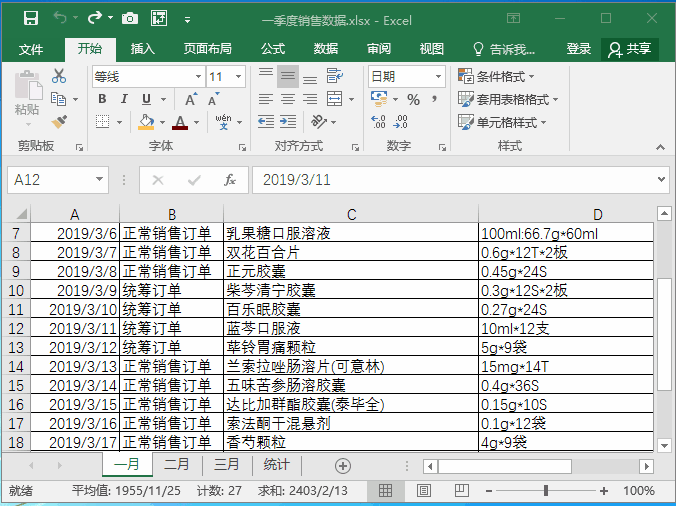Screen dimensions: 676x506
Task: Click the Insert Function fx icon
Action: tap(230, 180)
